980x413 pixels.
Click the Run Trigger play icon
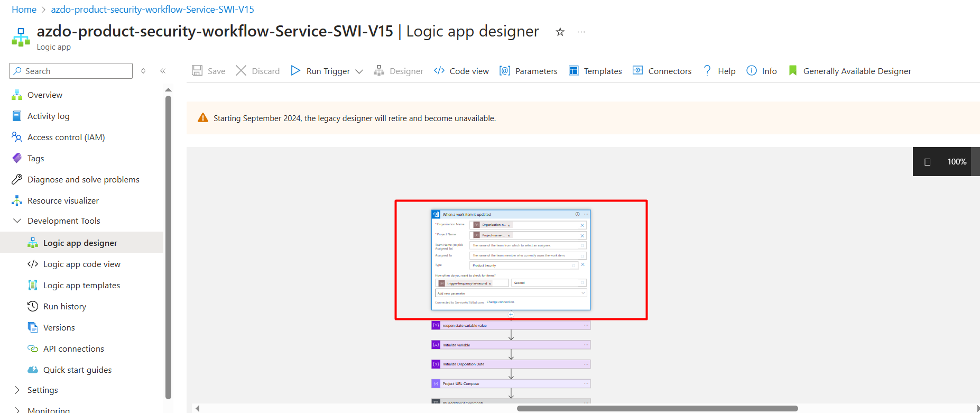pos(295,70)
